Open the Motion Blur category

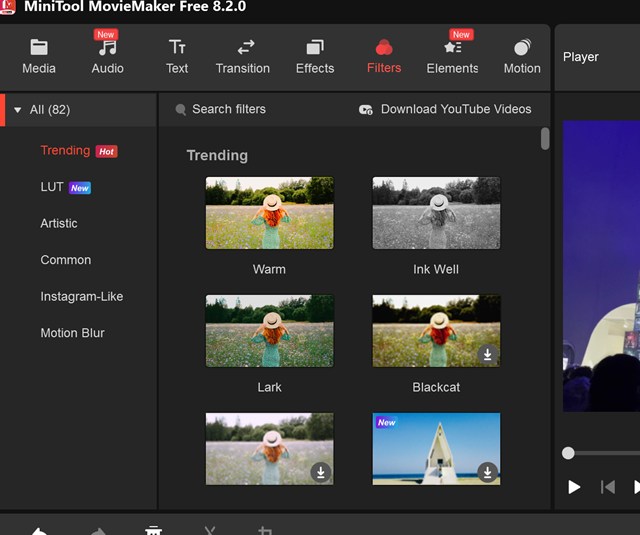(x=72, y=333)
